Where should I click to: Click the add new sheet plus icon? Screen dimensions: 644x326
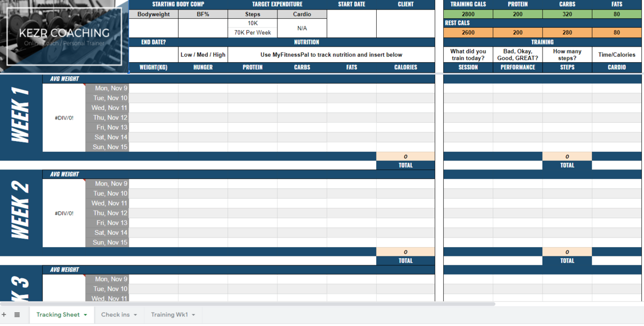pos(4,315)
